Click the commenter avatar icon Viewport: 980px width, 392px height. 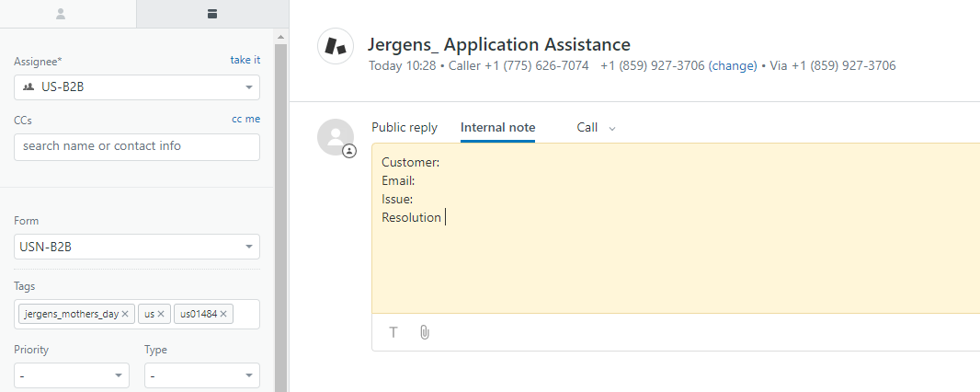[x=336, y=137]
